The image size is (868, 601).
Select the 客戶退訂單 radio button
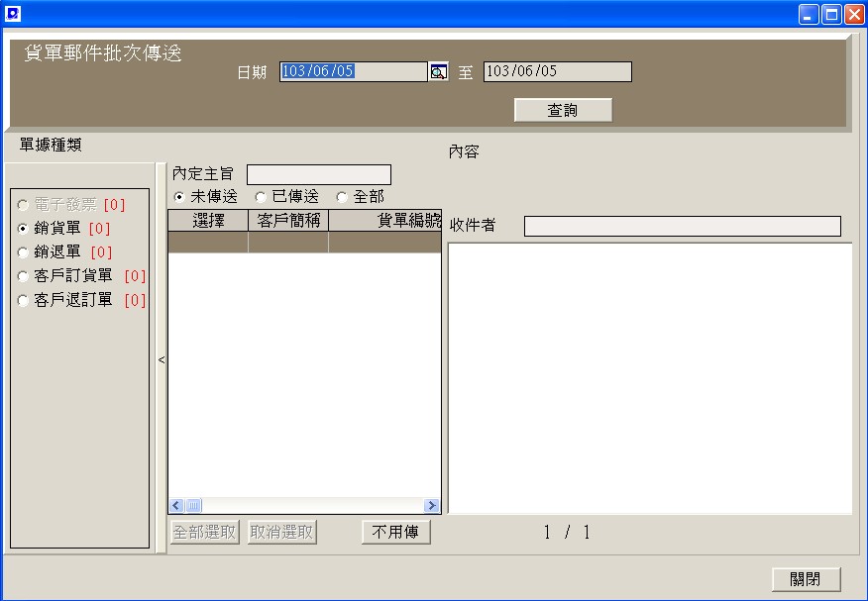23,300
